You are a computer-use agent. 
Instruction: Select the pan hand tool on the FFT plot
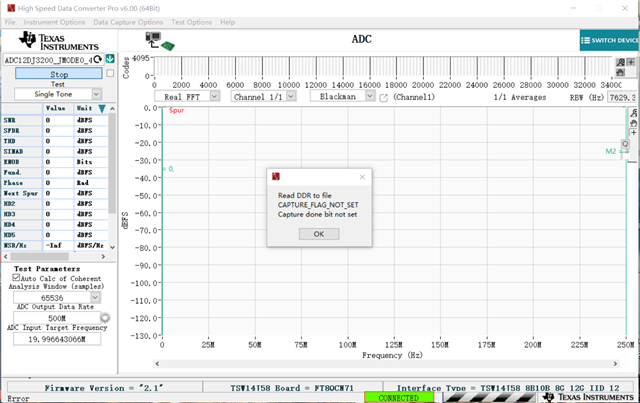coord(633,123)
